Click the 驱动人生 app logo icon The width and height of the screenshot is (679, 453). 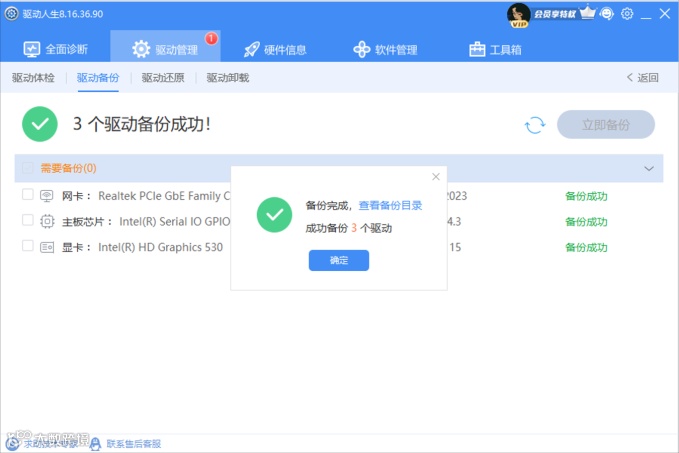[x=11, y=13]
